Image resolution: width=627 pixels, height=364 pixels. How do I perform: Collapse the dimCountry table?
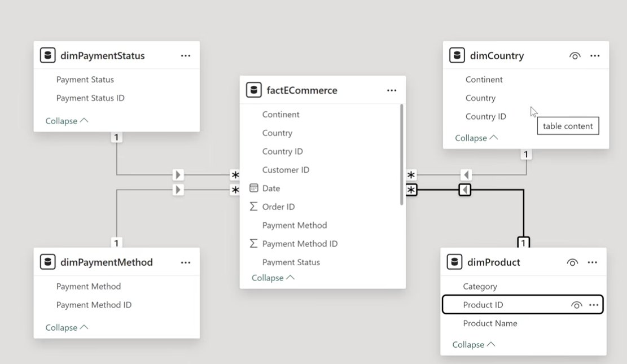point(477,138)
